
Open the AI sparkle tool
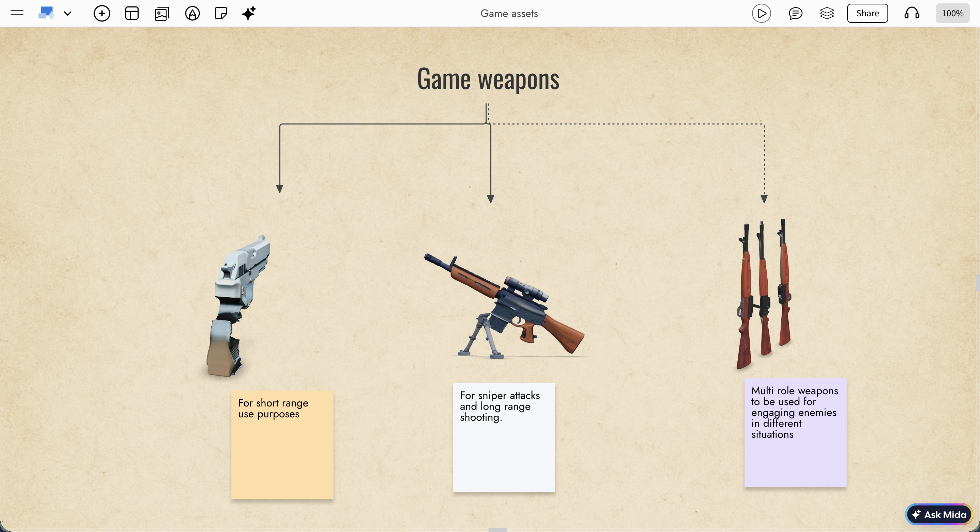point(249,13)
